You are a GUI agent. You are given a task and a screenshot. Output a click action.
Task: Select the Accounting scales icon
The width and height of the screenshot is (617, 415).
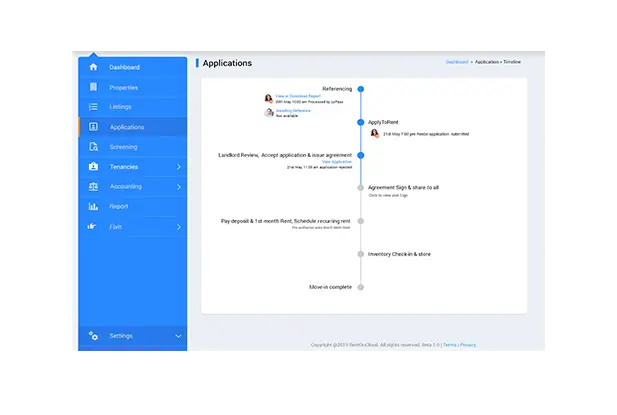tap(93, 186)
